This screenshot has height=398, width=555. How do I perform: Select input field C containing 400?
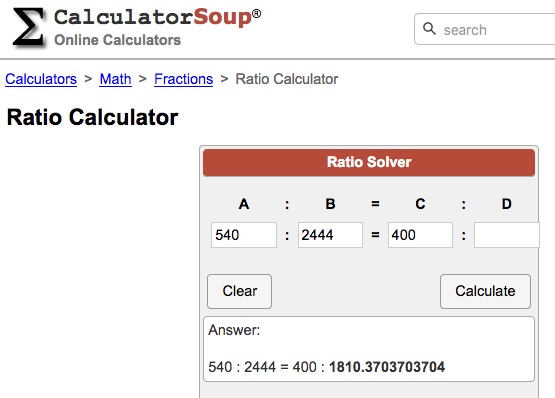tap(420, 235)
